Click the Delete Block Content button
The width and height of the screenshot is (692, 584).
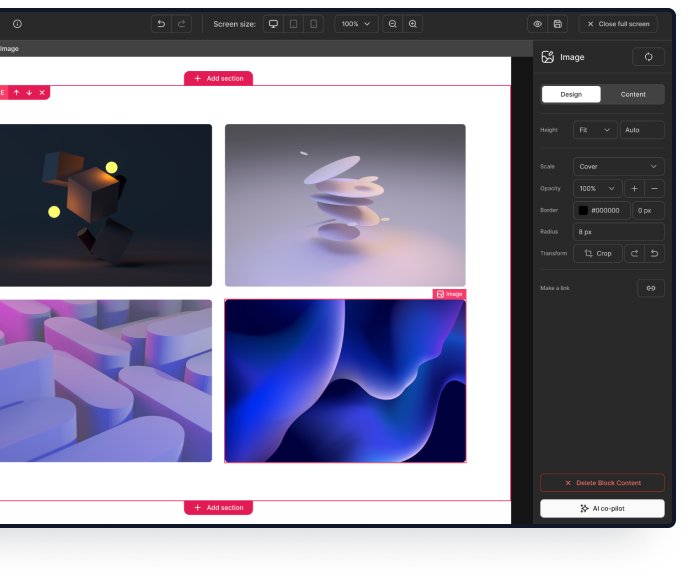point(602,483)
